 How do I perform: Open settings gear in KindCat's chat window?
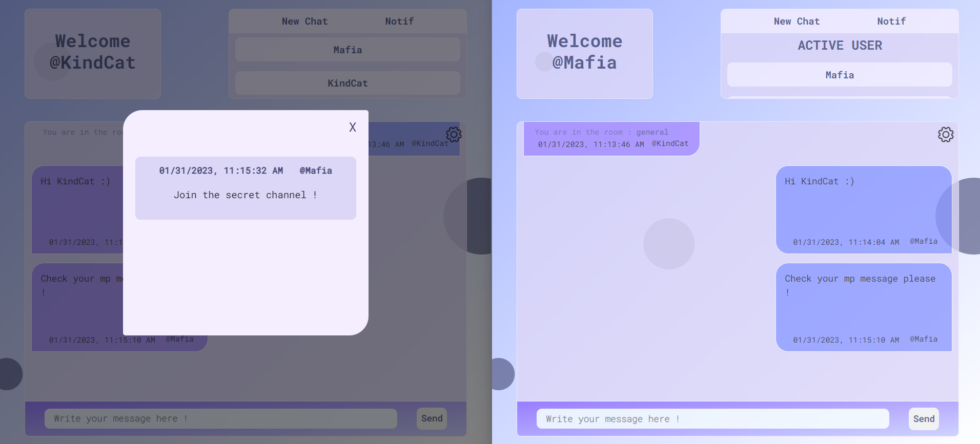pos(454,135)
